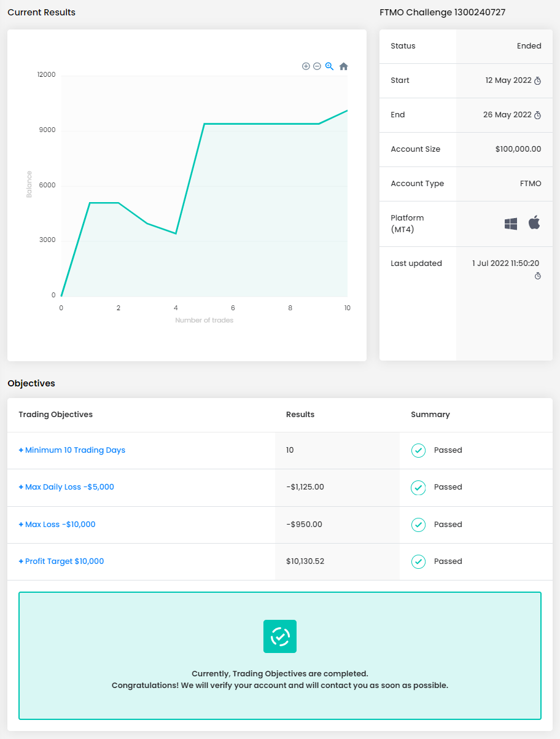
Task: Click the Platform (MT4) label
Action: tap(407, 224)
